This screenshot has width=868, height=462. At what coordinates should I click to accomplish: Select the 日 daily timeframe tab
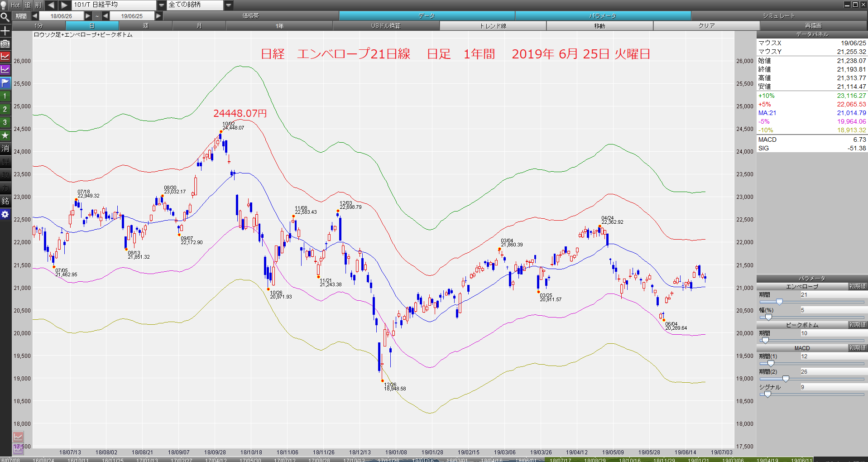[92, 26]
